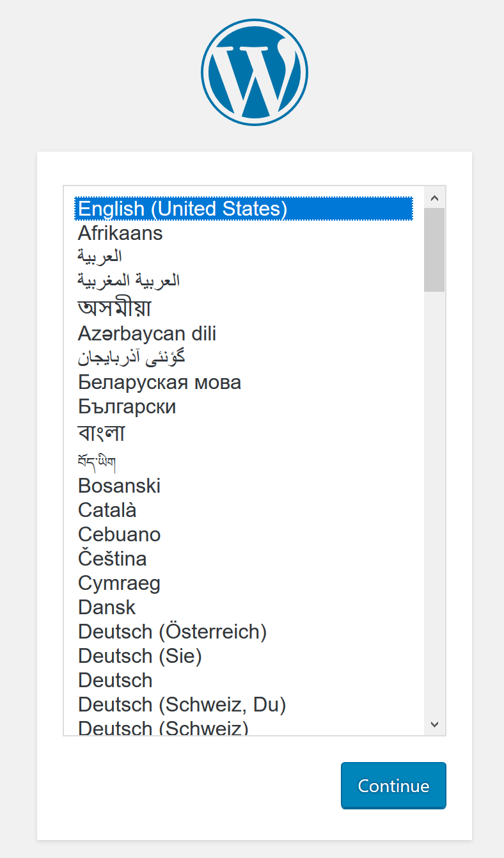
Task: Select Deutsch (Österreich) option
Action: [244, 632]
